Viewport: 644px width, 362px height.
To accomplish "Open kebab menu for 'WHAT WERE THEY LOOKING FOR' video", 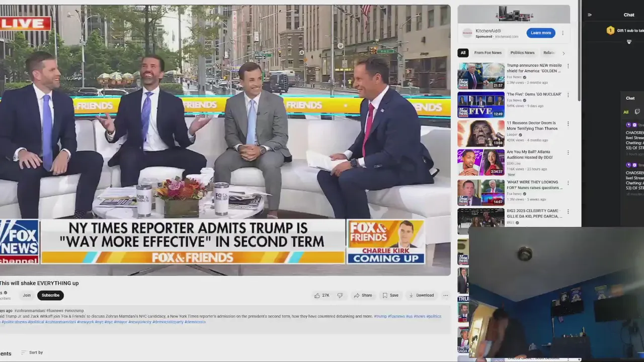I will tap(568, 183).
